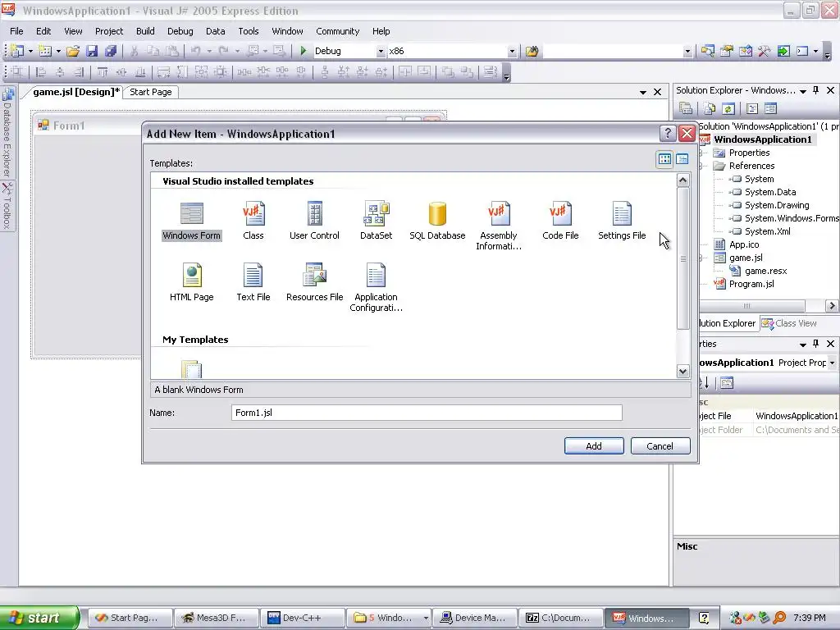Select the SQL Database template
This screenshot has height=630, width=840.
tap(437, 221)
